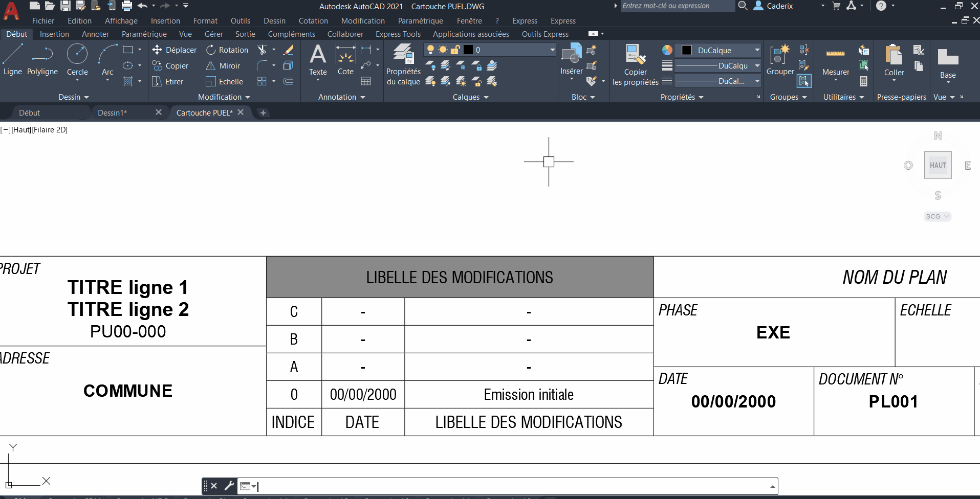Click the Grouper button
The width and height of the screenshot is (980, 499).
point(779,61)
